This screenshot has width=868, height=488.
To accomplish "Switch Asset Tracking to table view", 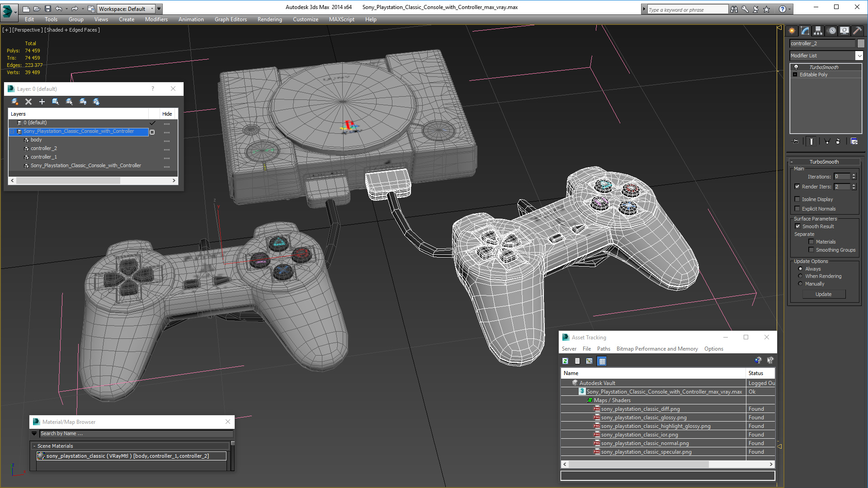I will tap(602, 361).
